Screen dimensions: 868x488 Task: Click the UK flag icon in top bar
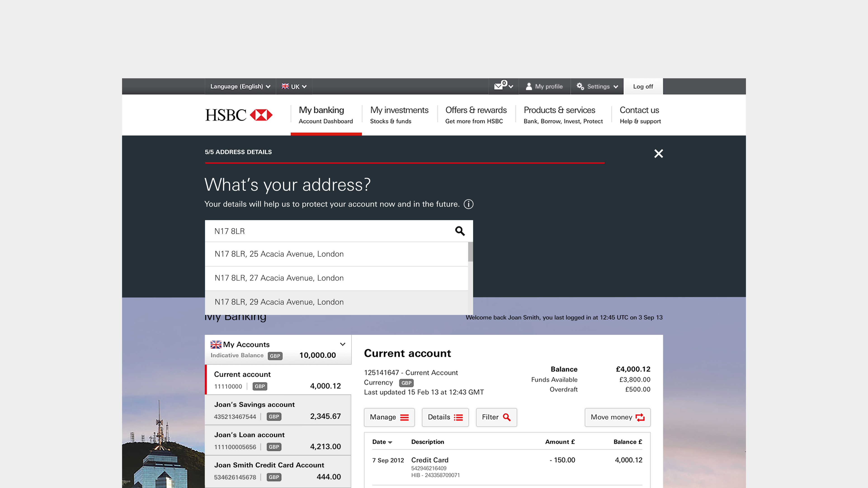(x=285, y=86)
